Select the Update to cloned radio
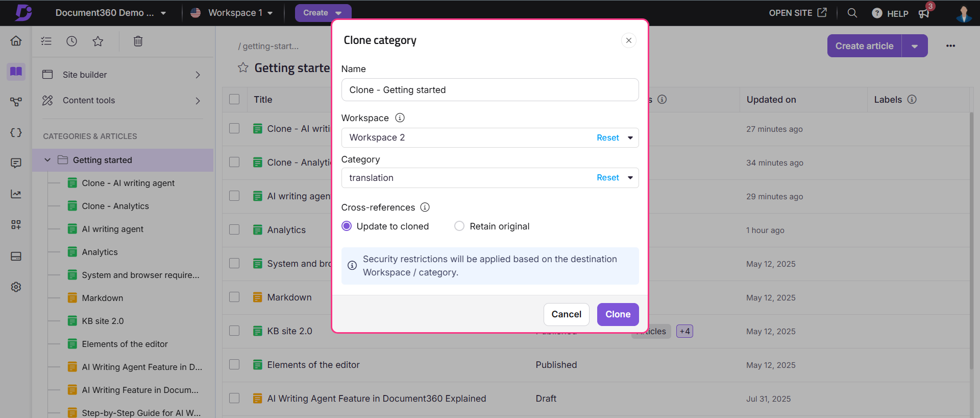The height and width of the screenshot is (418, 980). click(x=347, y=226)
